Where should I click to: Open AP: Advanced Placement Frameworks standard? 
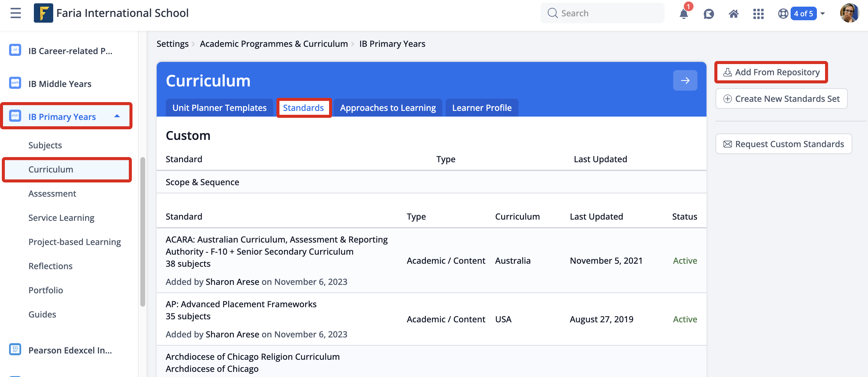[x=241, y=304]
